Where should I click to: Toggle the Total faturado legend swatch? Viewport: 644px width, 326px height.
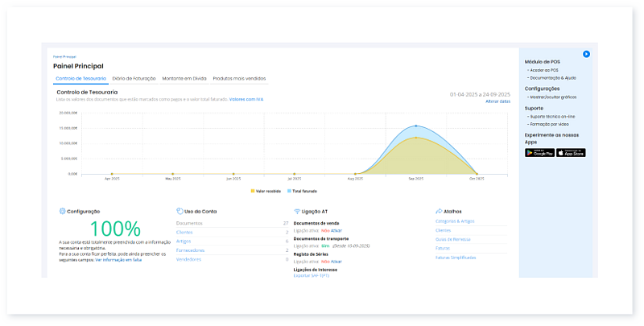pos(287,191)
